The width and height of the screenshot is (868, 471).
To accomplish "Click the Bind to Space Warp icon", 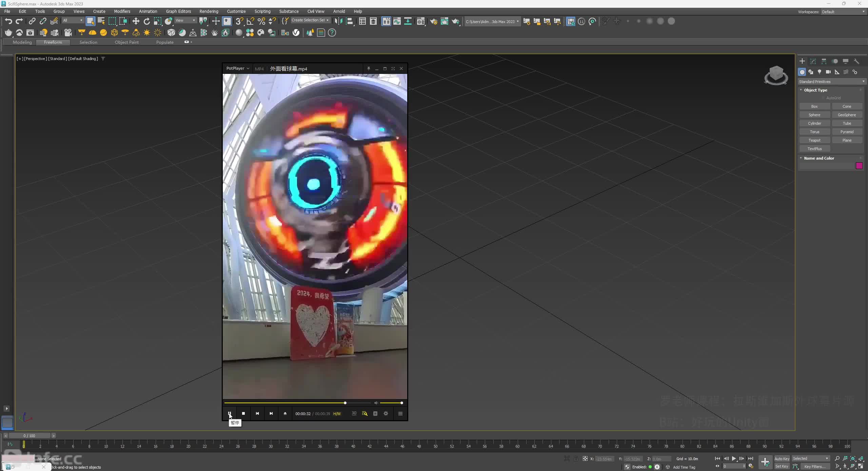I will (x=54, y=21).
